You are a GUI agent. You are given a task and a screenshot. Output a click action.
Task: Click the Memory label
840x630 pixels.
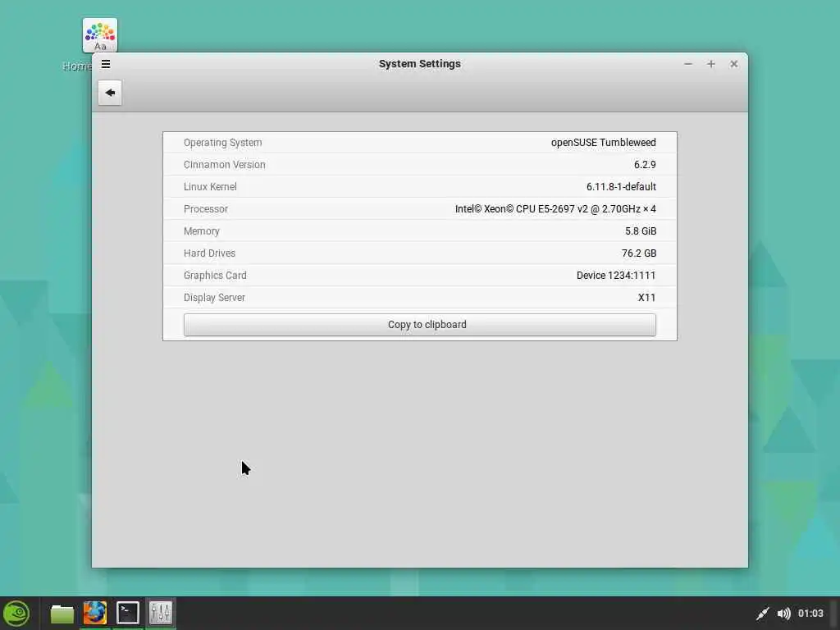pos(202,231)
